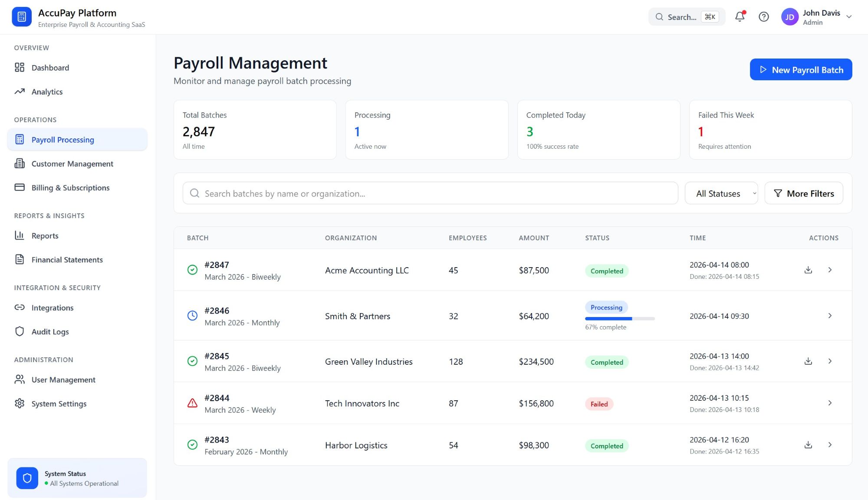Click the search batches input field
Image resolution: width=868 pixels, height=500 pixels.
430,193
